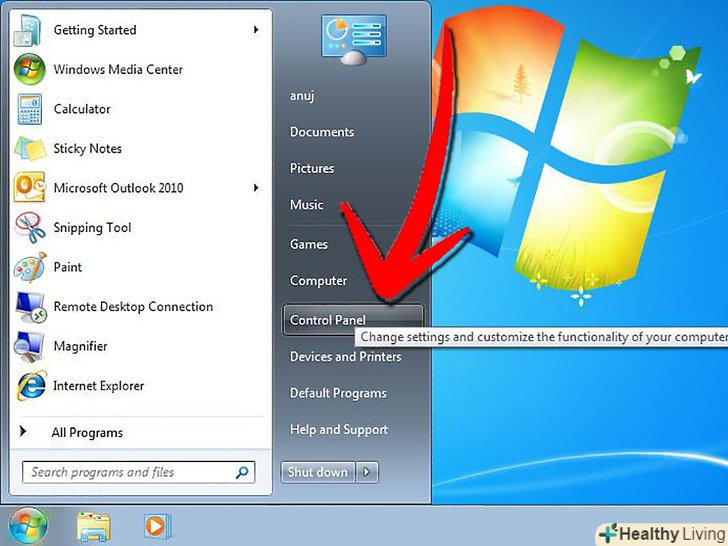The image size is (728, 546).
Task: Select Snipping Tool label
Action: click(x=92, y=228)
